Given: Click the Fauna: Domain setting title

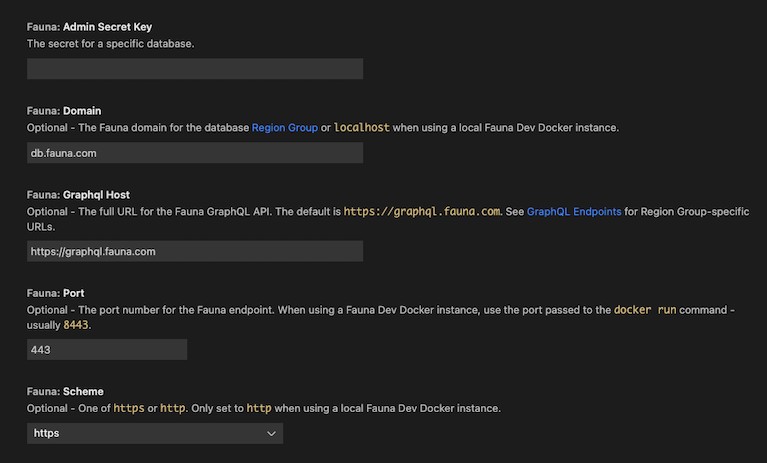Looking at the screenshot, I should [x=64, y=111].
